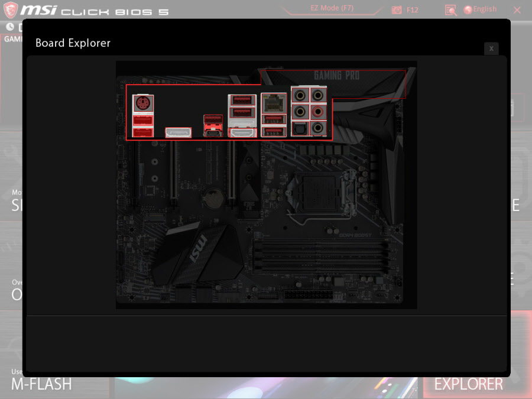The image size is (532, 399).
Task: Click the EXPLORER tile
Action: pyautogui.click(x=468, y=383)
